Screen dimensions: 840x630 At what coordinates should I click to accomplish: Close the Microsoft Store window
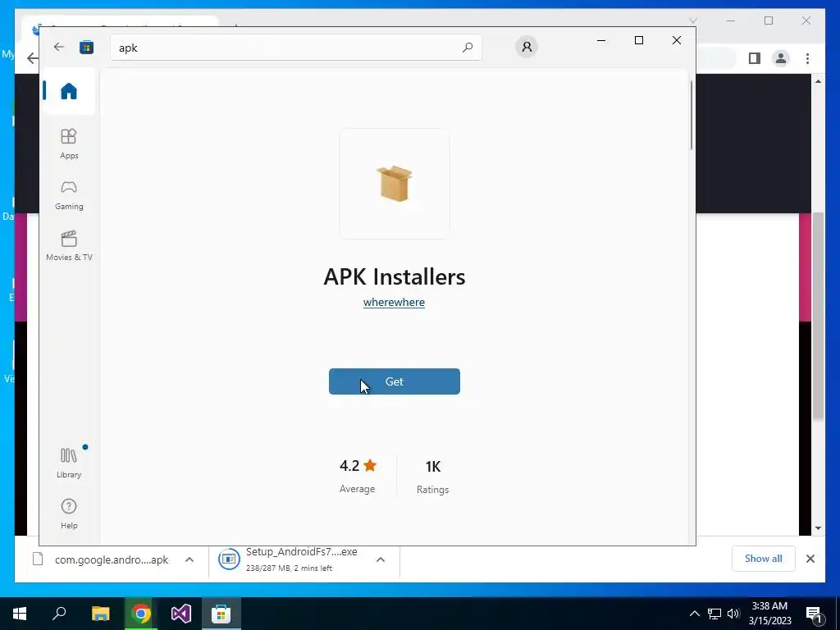pos(677,41)
